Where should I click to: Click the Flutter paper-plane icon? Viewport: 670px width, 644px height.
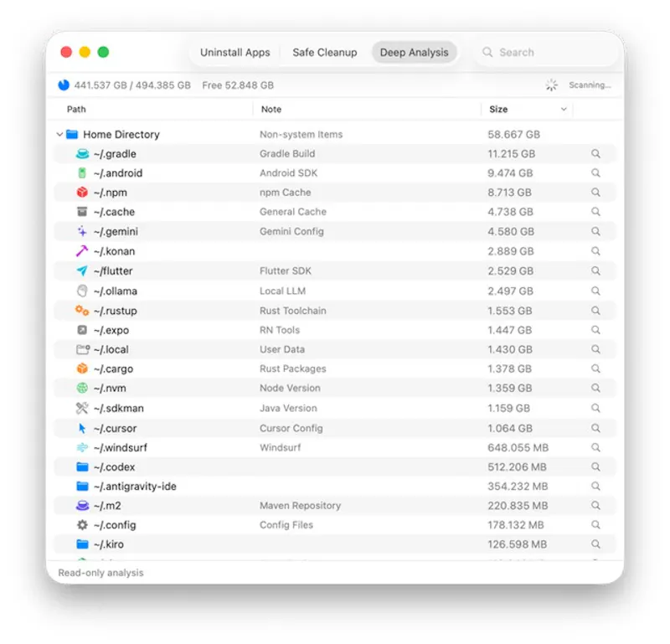82,271
